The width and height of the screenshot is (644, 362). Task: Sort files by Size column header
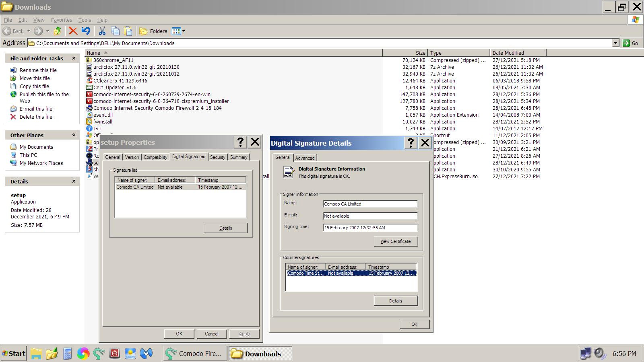pyautogui.click(x=405, y=53)
